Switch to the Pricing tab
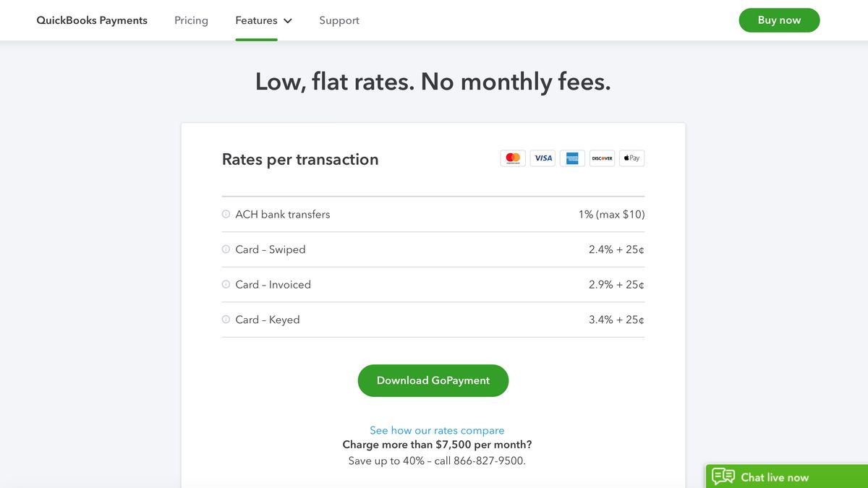The width and height of the screenshot is (868, 488). [x=191, y=20]
